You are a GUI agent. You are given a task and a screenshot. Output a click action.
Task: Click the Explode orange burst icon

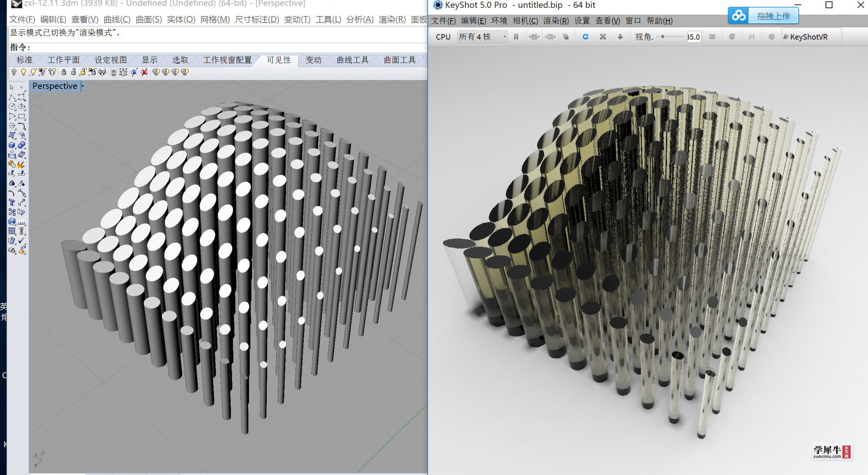tap(22, 164)
